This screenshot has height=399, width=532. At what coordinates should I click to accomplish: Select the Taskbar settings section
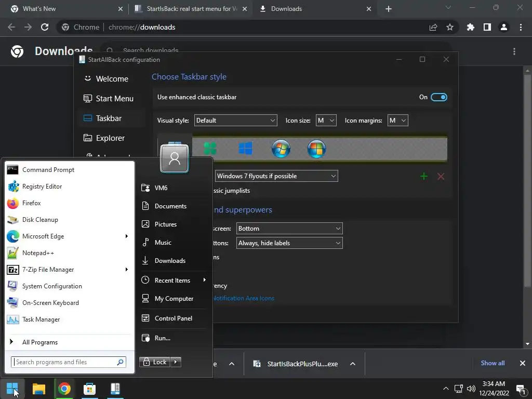tap(112, 118)
